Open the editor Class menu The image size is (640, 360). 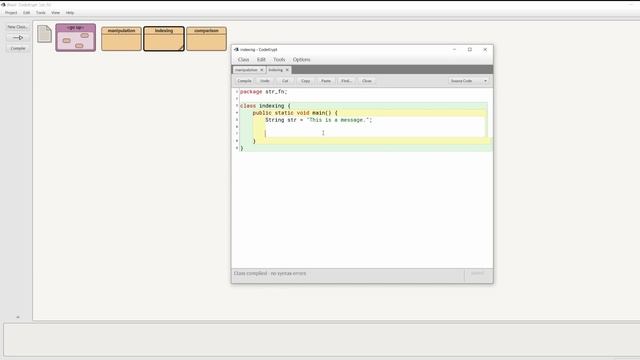243,60
